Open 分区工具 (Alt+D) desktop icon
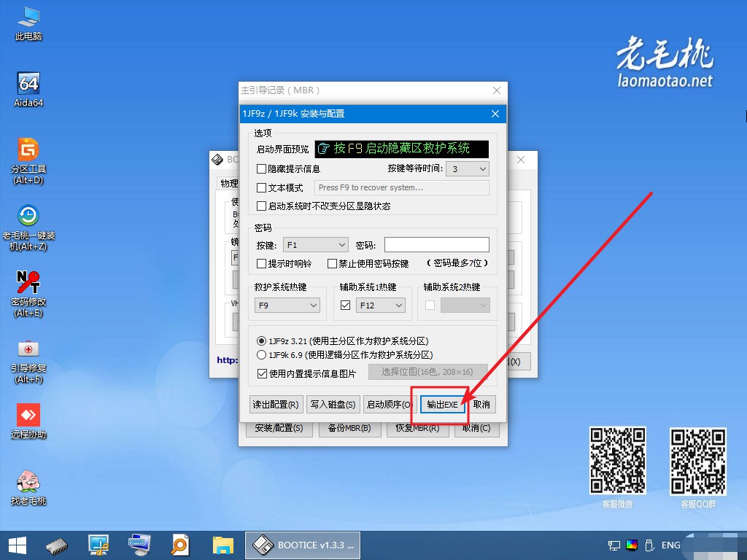The height and width of the screenshot is (560, 747). click(28, 161)
